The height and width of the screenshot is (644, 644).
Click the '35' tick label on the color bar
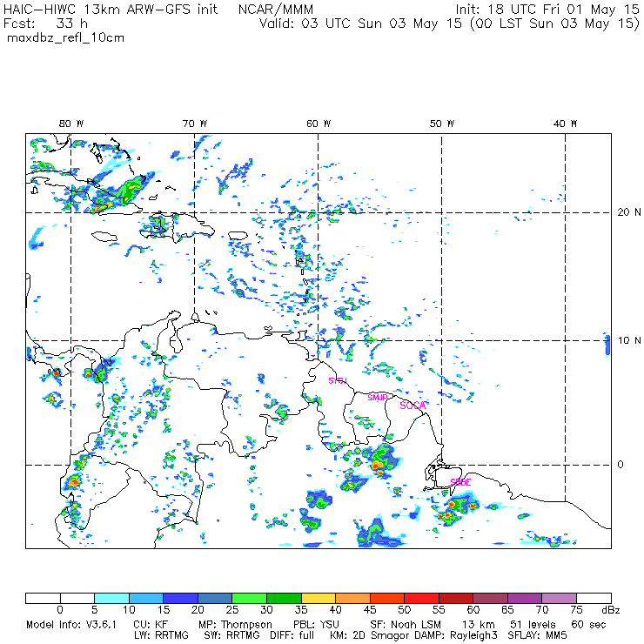tap(301, 610)
